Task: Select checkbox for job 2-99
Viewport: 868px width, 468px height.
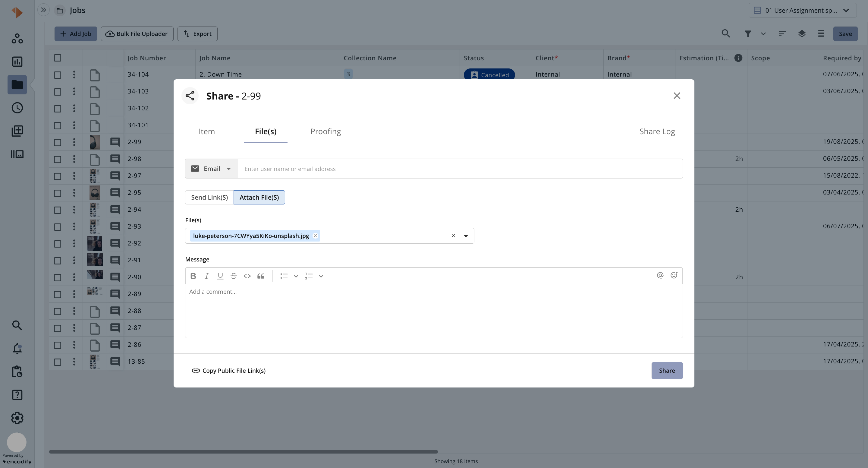Action: (x=58, y=142)
